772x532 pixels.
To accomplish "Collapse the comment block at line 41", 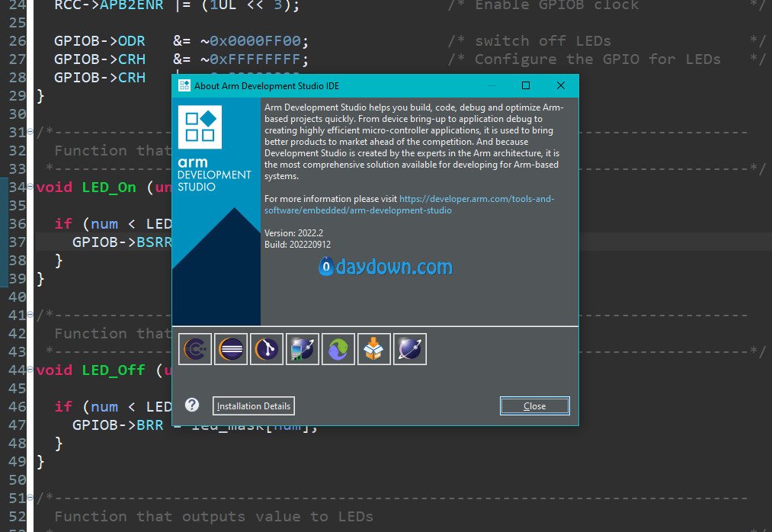I will tap(30, 315).
